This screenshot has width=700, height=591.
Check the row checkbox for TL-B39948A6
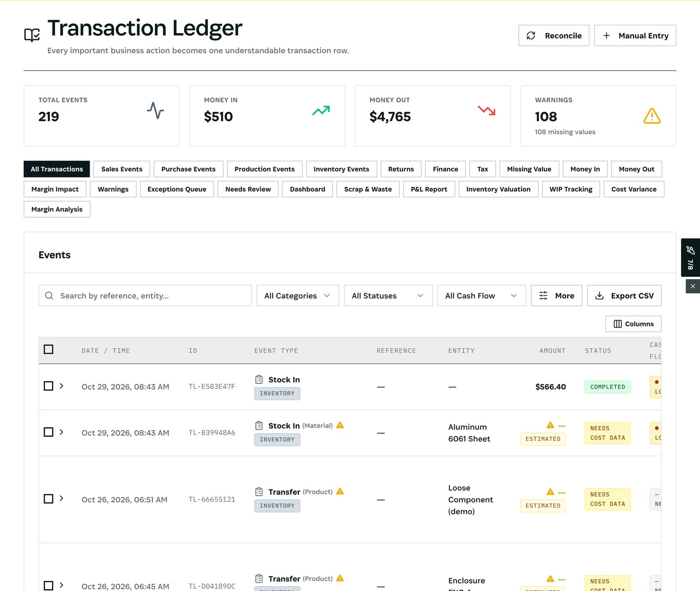49,432
